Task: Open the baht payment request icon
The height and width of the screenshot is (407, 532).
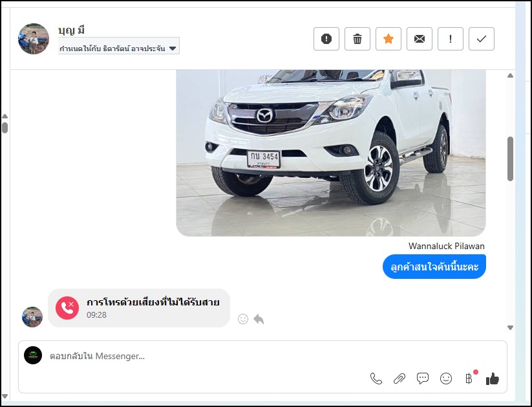Action: coord(469,378)
